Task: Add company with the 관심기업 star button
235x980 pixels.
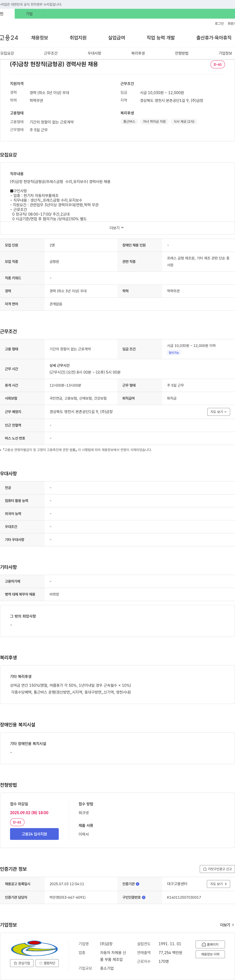Action: 22,963
